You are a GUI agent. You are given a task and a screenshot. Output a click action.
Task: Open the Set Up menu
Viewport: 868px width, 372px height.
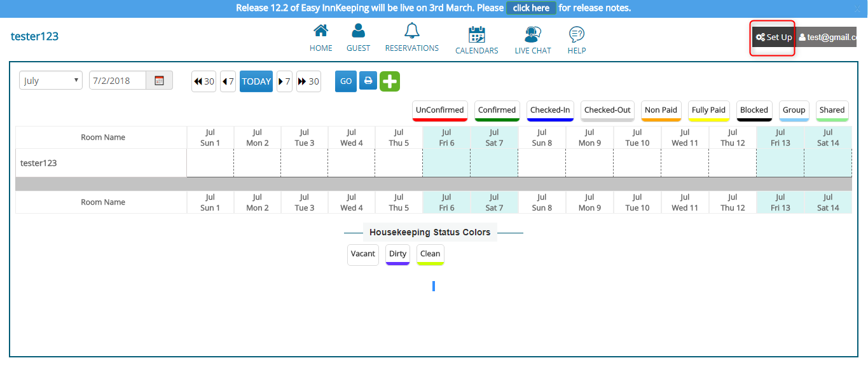click(773, 37)
